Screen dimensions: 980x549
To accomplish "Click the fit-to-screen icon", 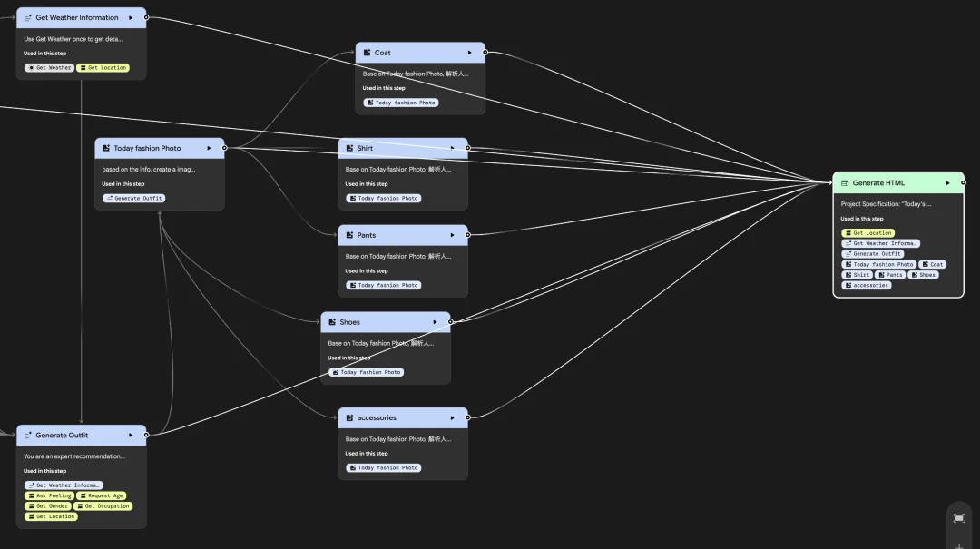I will 959,518.
